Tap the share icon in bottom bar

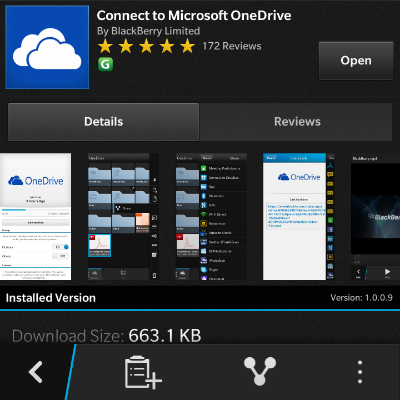point(260,371)
